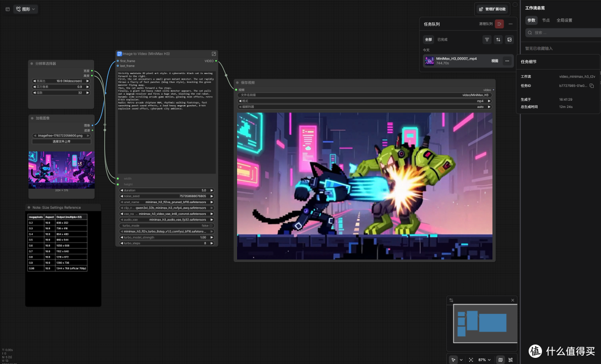Open more options for MiniMax_H3_00007_.mp4
Screen dimensions: 601x364
click(507, 61)
